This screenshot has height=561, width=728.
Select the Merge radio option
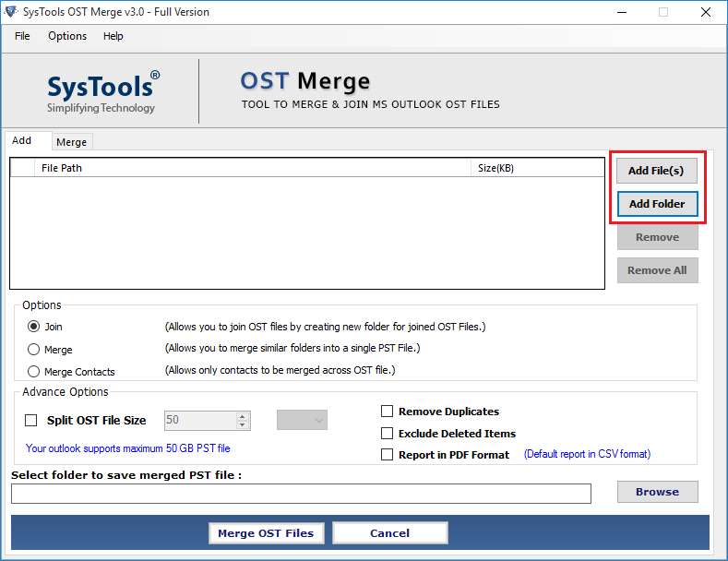(33, 349)
